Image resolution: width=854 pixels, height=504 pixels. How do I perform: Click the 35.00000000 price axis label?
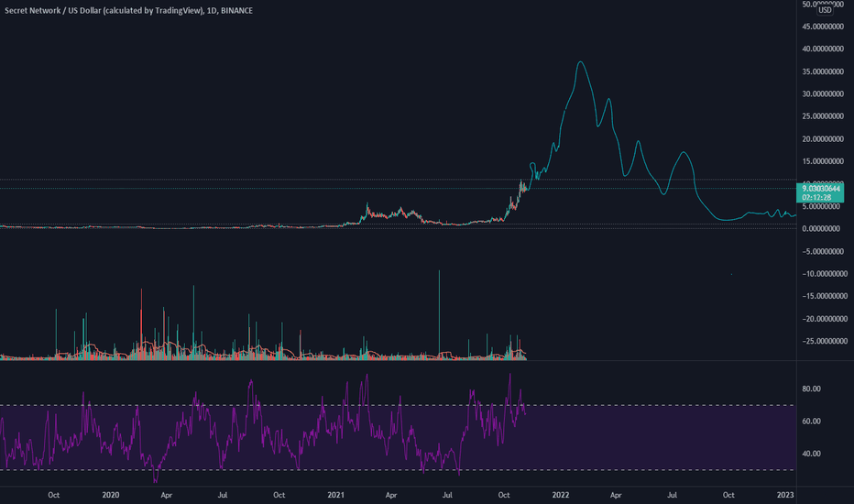823,71
